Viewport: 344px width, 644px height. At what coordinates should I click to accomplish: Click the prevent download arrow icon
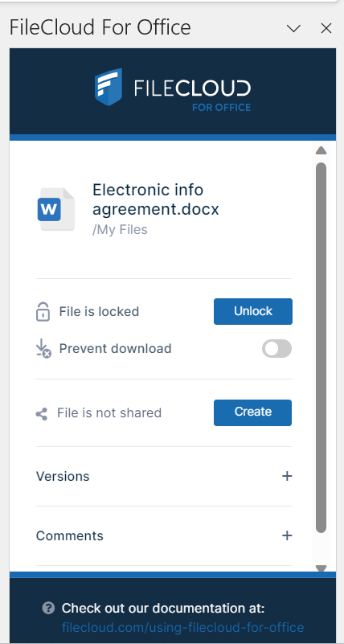tap(43, 349)
